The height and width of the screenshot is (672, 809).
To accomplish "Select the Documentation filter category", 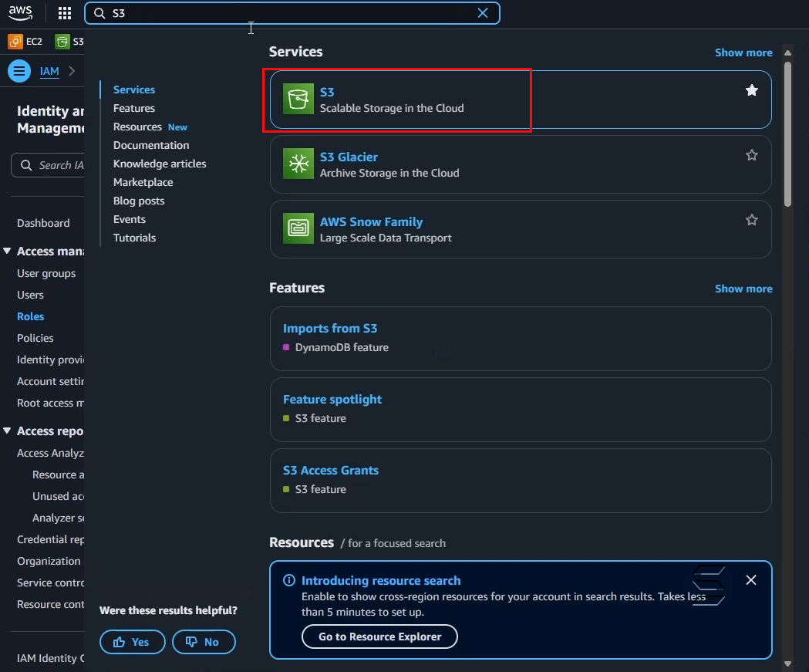I will (x=151, y=146).
